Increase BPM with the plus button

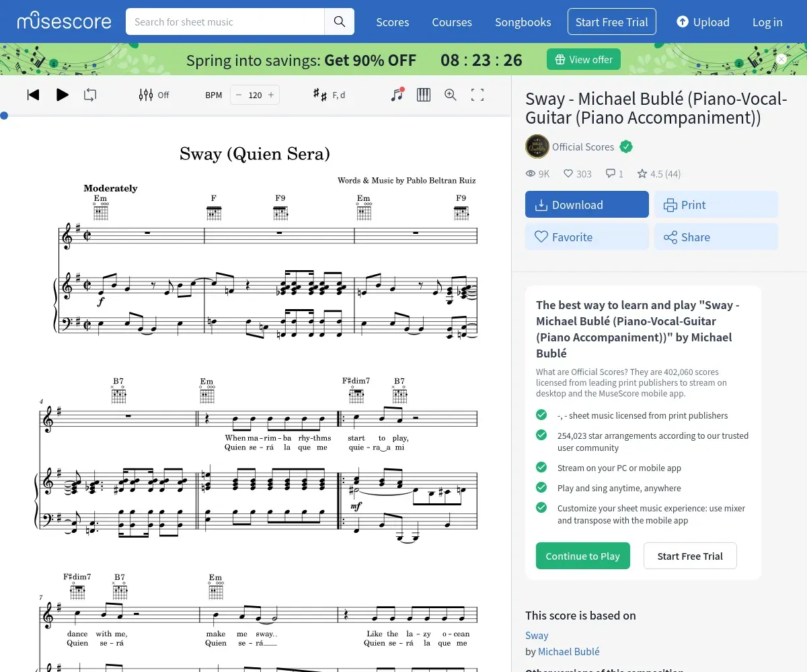pyautogui.click(x=271, y=95)
